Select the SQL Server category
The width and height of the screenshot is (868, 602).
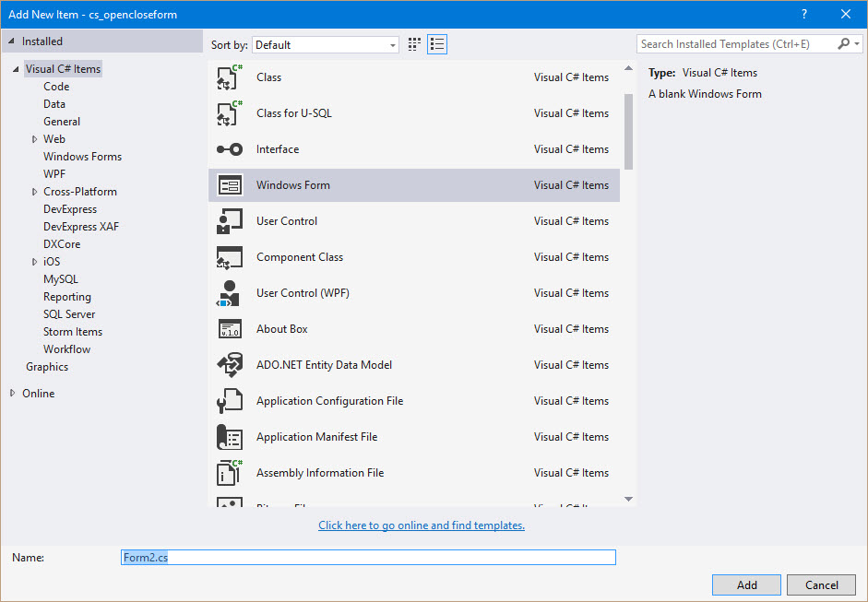68,313
